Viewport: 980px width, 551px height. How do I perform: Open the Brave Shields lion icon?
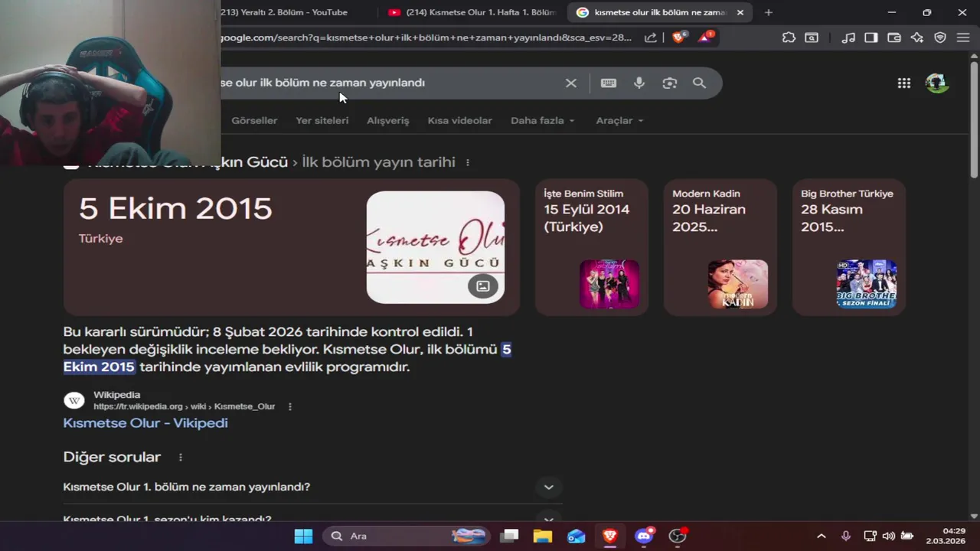coord(678,37)
